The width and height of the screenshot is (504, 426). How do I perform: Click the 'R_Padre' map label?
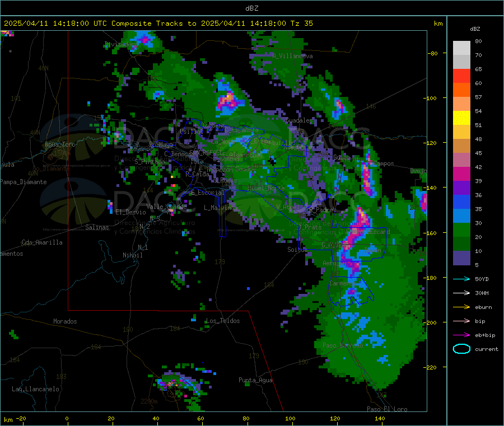[321, 209]
